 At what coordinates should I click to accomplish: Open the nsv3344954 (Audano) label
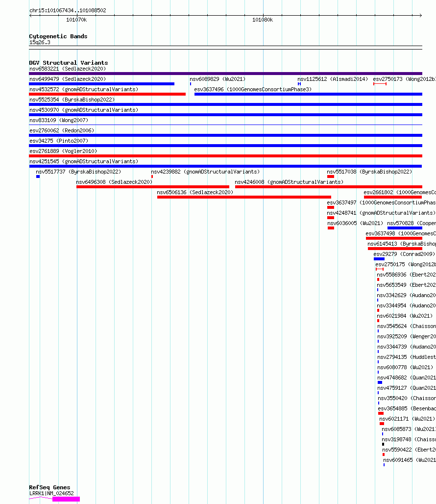click(407, 305)
